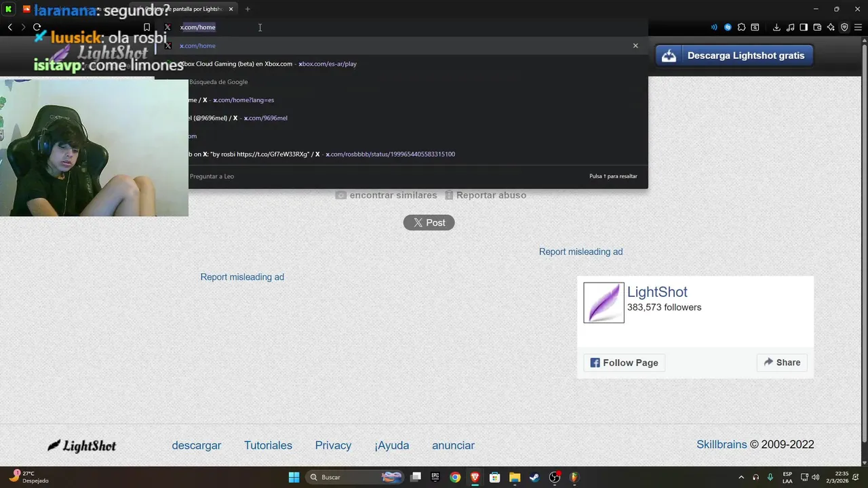Bookmark this page with the bookmark icon

tap(146, 27)
